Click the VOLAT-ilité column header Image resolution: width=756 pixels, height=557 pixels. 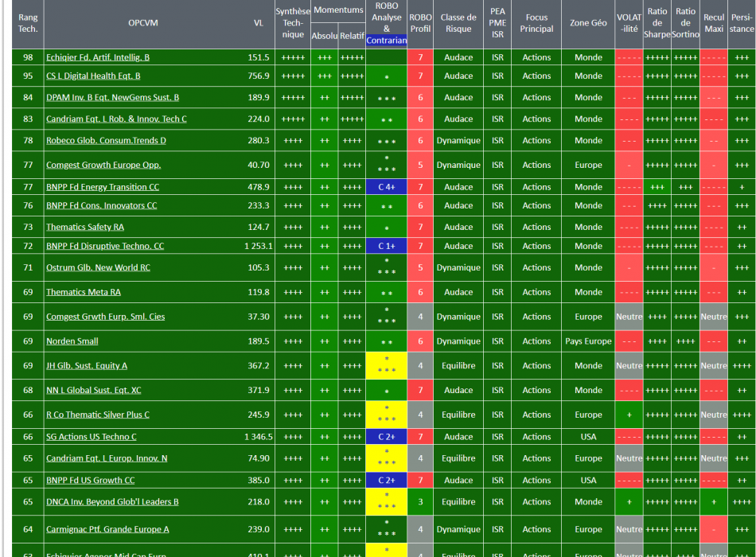point(629,23)
